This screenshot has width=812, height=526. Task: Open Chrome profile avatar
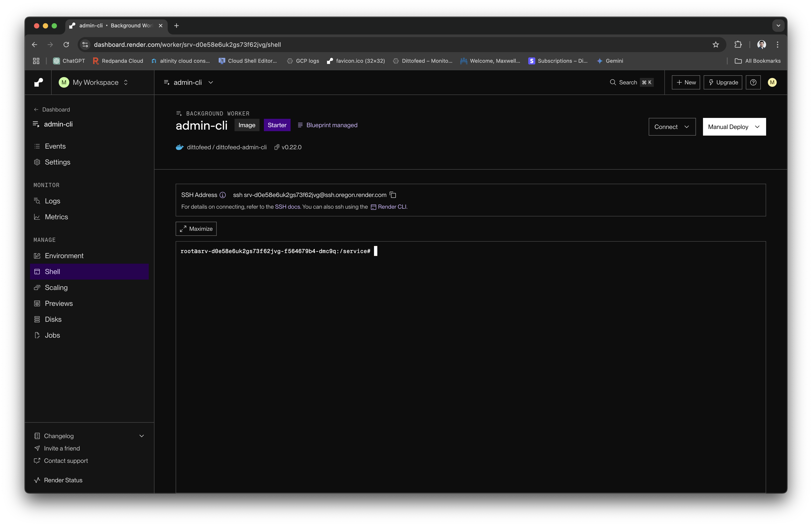(x=761, y=45)
